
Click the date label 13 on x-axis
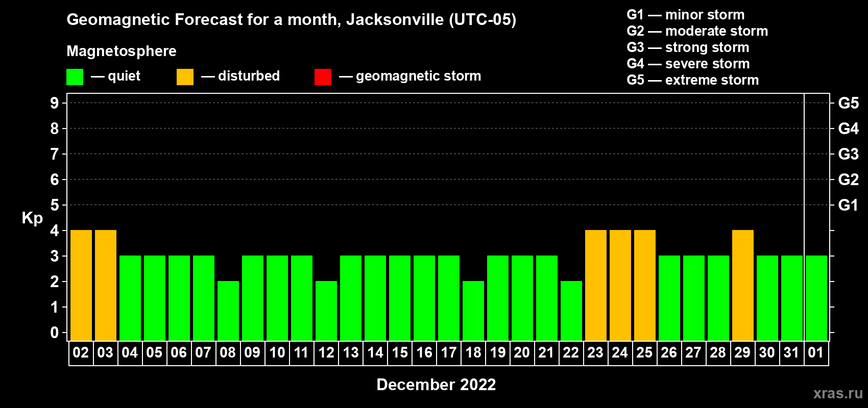coord(351,352)
